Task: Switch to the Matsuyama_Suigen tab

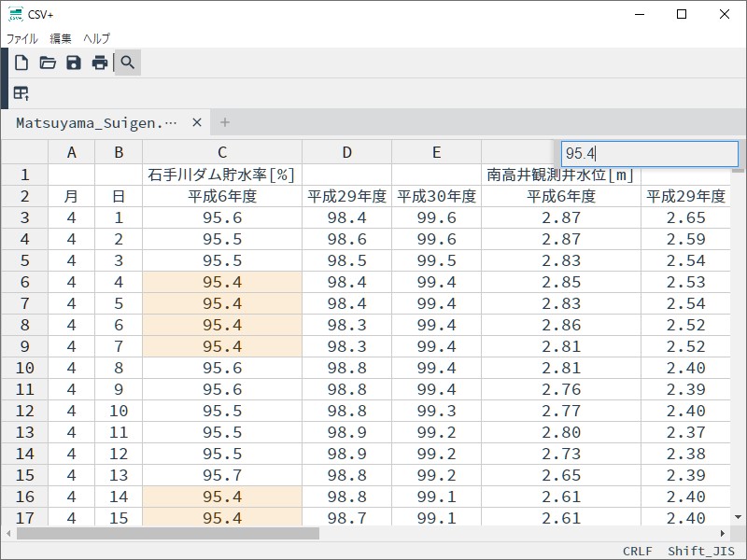Action: [96, 122]
